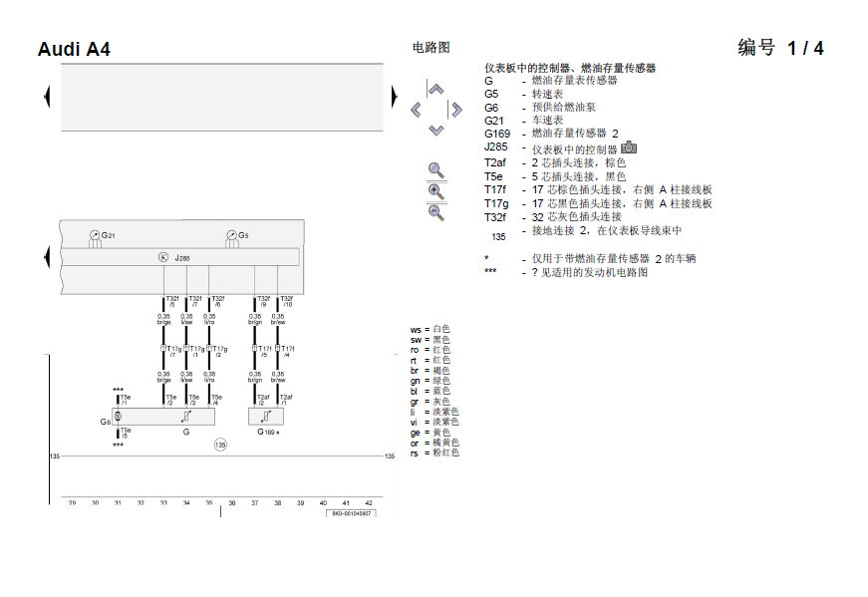Click the 电路图 heading
This screenshot has width=868, height=597.
pyautogui.click(x=432, y=48)
